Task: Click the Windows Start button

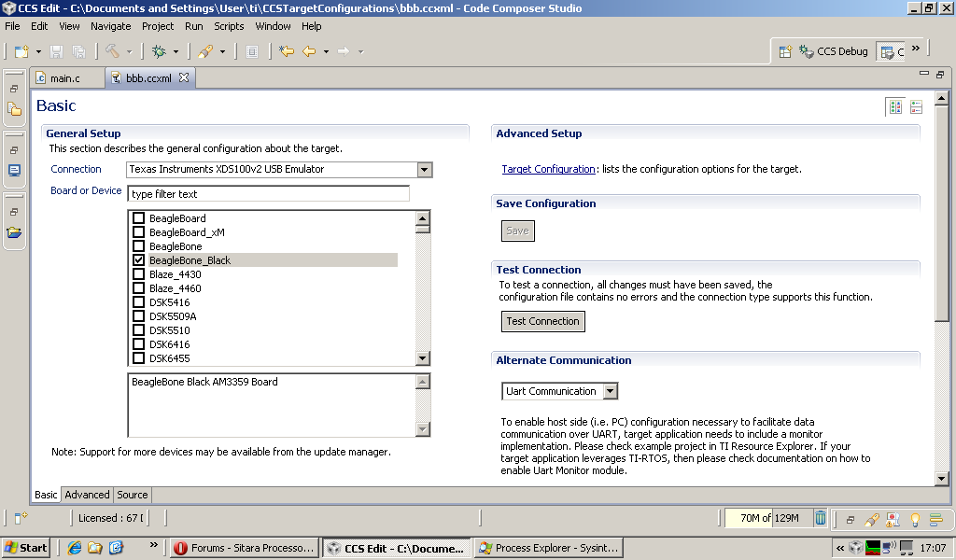Action: [26, 548]
